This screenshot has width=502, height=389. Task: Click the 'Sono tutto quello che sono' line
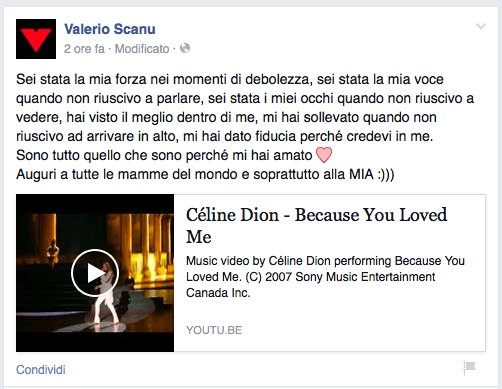pos(164,155)
